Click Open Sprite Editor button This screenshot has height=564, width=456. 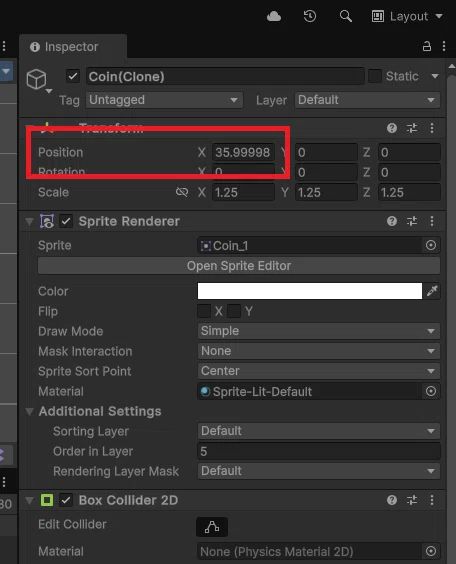point(239,266)
